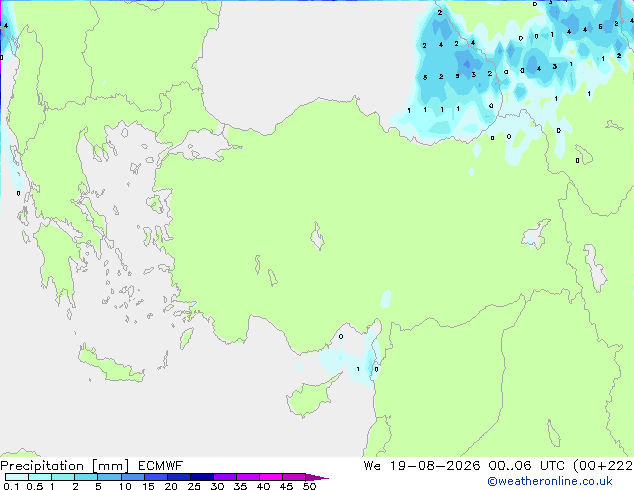Click the legend value "30"
Screen dimensions: 634x490
point(217,486)
